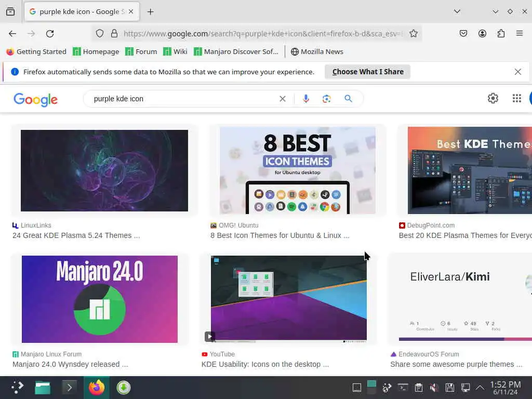Image resolution: width=532 pixels, height=399 pixels.
Task: Clear the search query with X
Action: coord(282,99)
